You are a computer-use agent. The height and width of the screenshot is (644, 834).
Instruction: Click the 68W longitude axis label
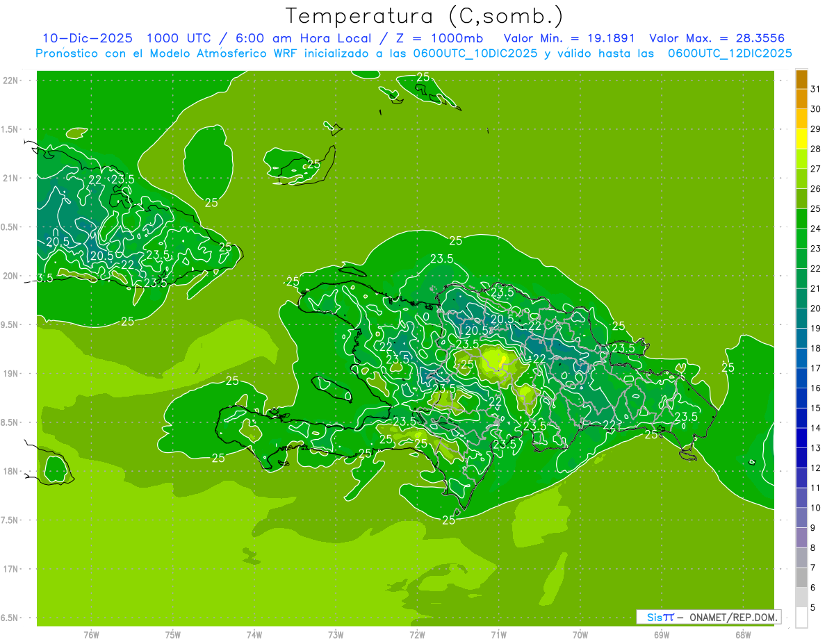tap(742, 634)
